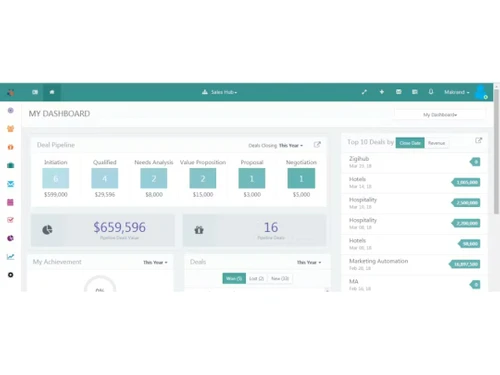Open the magenta calendar sidebar icon

click(11, 202)
